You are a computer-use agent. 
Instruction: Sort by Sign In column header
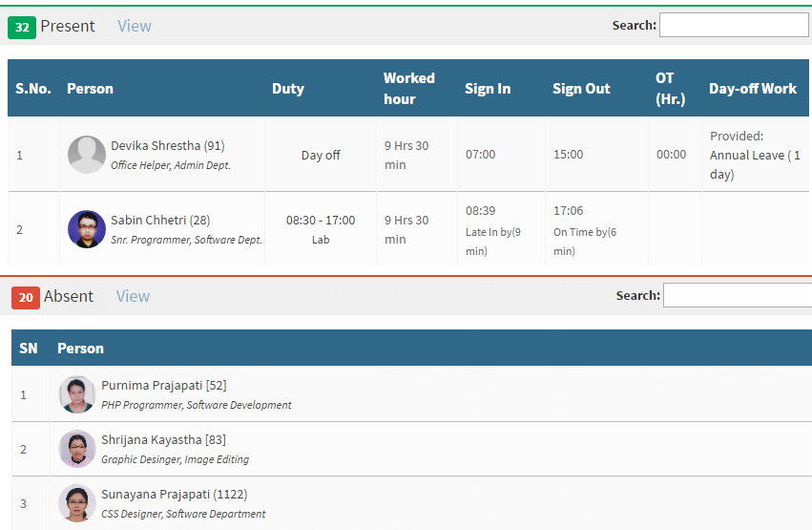(488, 89)
